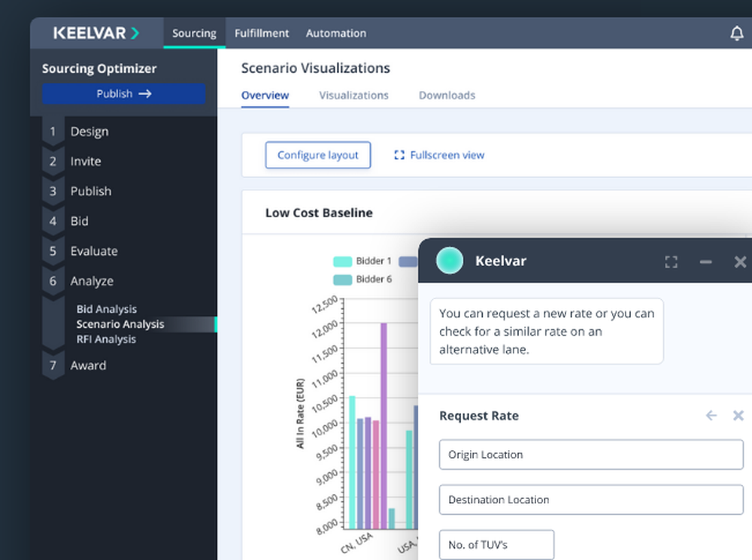Switch to the Automation tab
Viewport: 752px width, 560px height.
click(335, 33)
